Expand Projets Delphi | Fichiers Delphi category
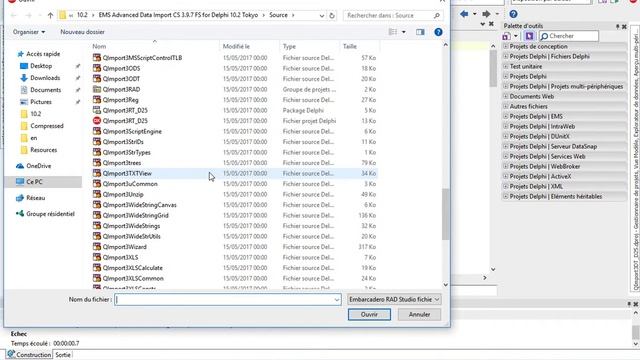640x360 pixels. 506,56
